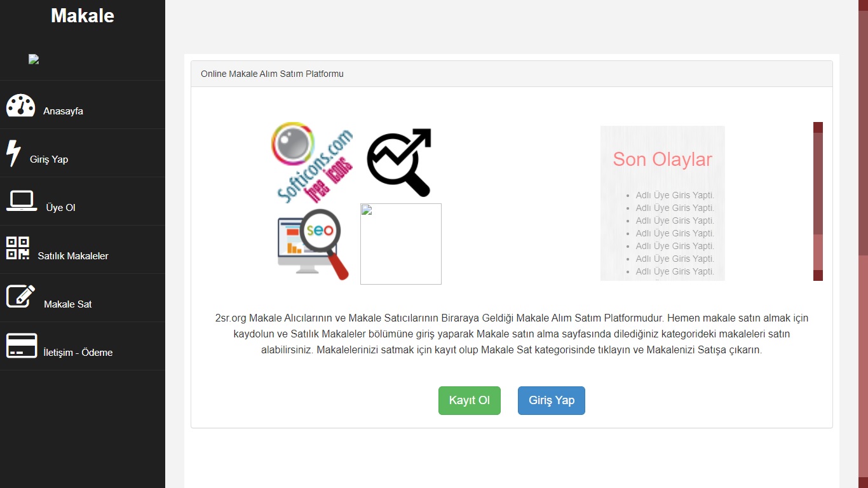Screen dimensions: 868x488
Task: Open İletişim - Ödeme from the sidebar
Action: 79,353
